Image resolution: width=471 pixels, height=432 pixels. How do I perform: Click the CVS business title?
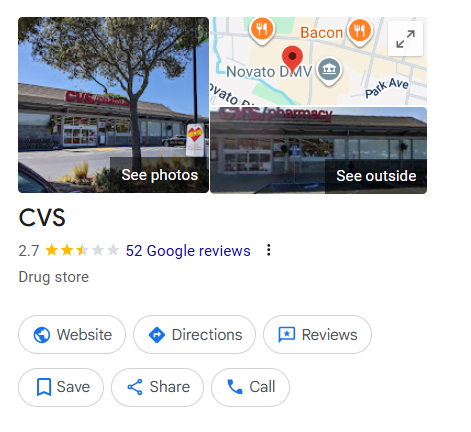[42, 218]
